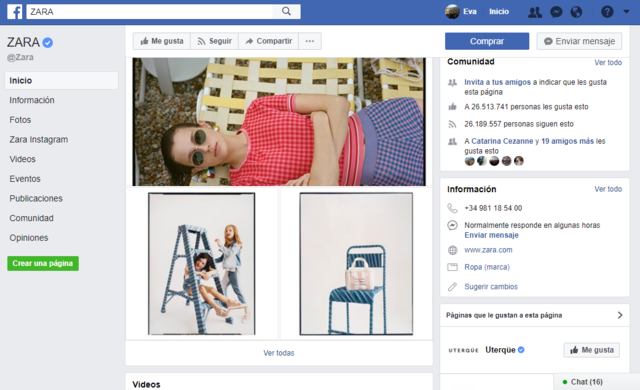This screenshot has height=390, width=640.
Task: Click the Enviar mensaje link under response time
Action: pyautogui.click(x=491, y=235)
